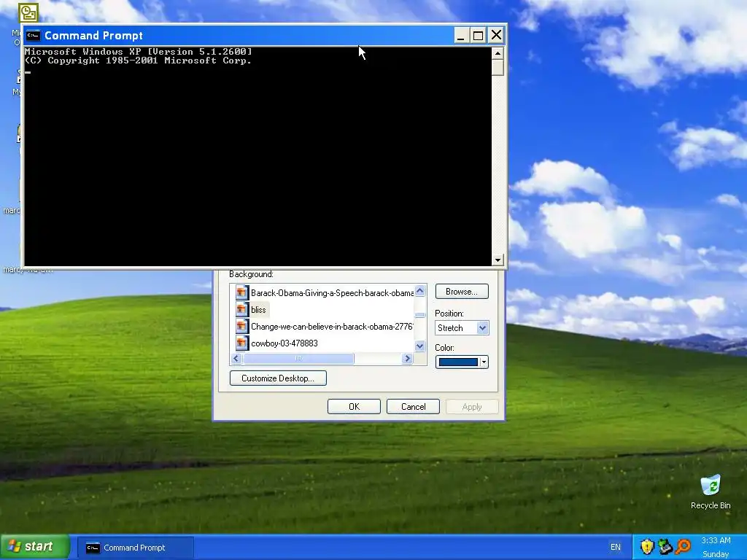Select the Barack-Obama-Giving-a-Speech background
This screenshot has width=747, height=560.
(325, 292)
